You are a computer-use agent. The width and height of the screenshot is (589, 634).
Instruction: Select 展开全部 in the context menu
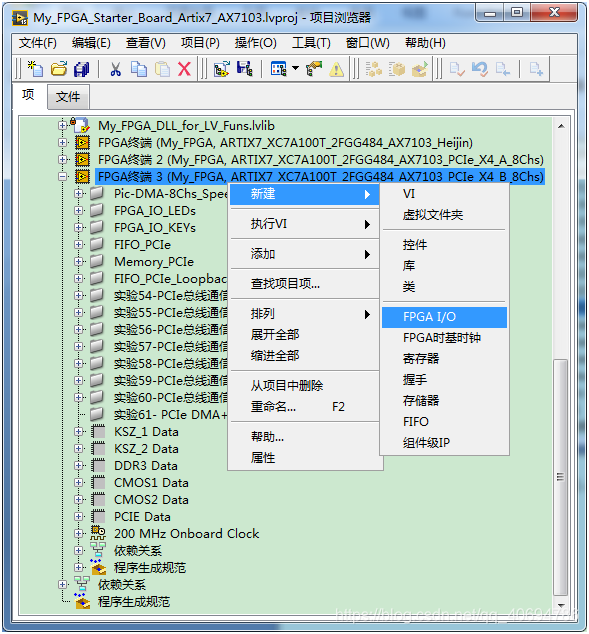(304, 335)
